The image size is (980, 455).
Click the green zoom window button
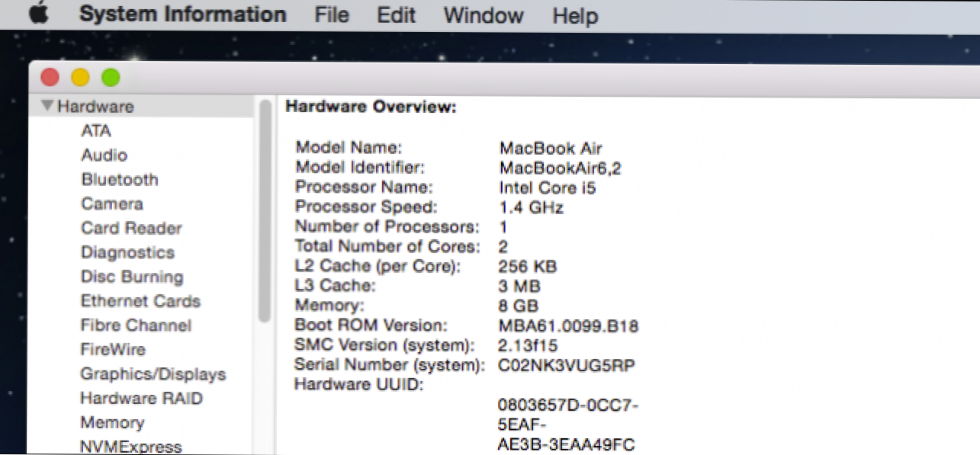(111, 77)
